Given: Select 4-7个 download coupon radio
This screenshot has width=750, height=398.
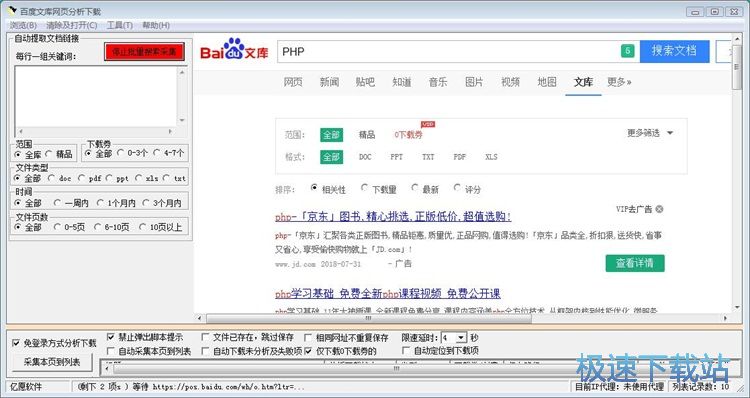Looking at the screenshot, I should (x=168, y=154).
